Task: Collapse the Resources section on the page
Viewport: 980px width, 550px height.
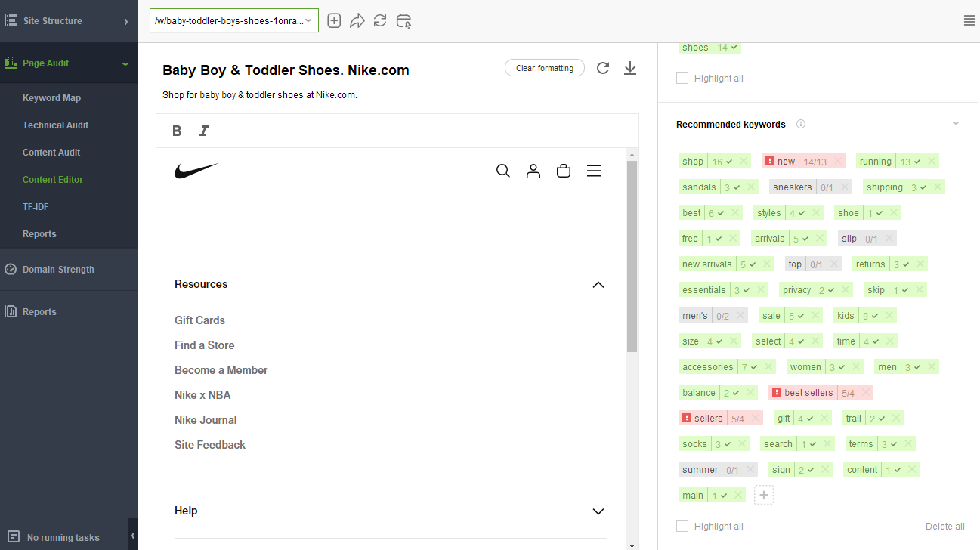Action: point(598,285)
